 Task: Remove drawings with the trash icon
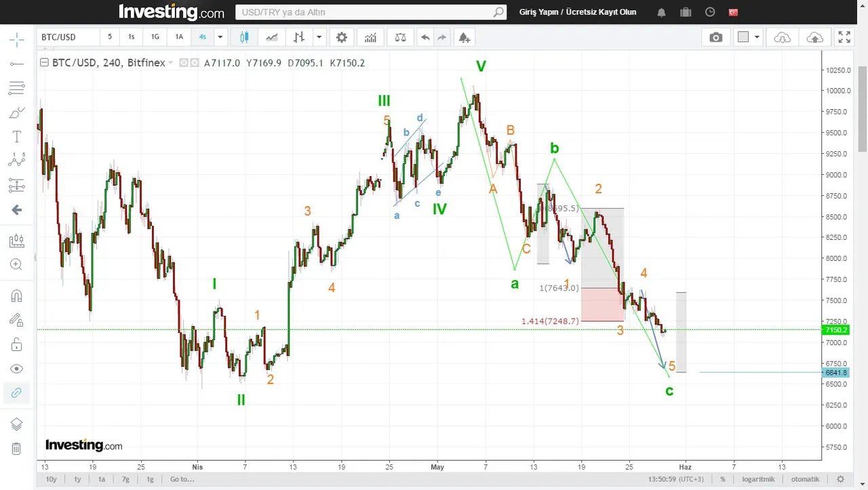coord(16,449)
